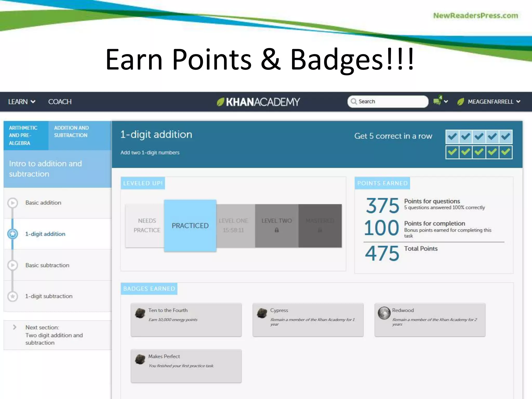
Task: Click the Mastered lock icon
Action: coord(320,230)
